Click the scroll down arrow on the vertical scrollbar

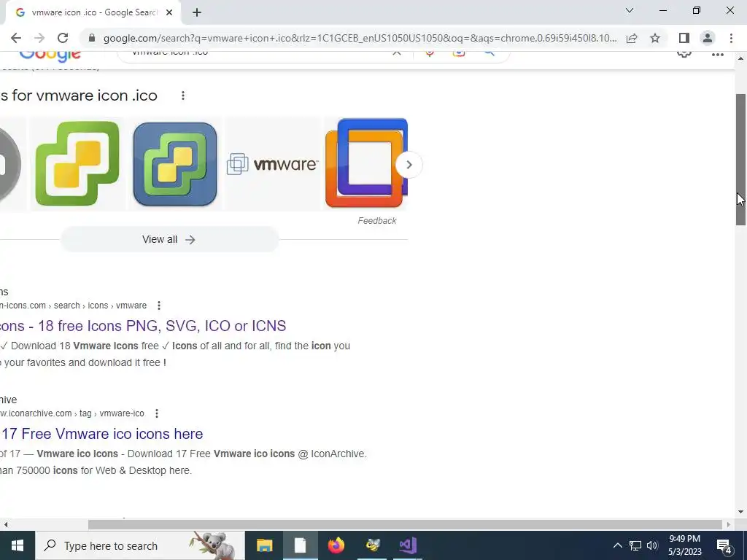click(740, 513)
